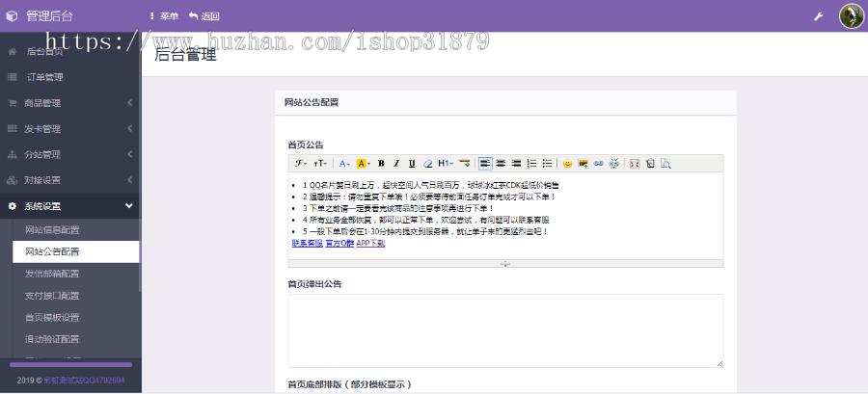Image resolution: width=868 pixels, height=394 pixels.
Task: Align text right in editor
Action: pyautogui.click(x=516, y=164)
